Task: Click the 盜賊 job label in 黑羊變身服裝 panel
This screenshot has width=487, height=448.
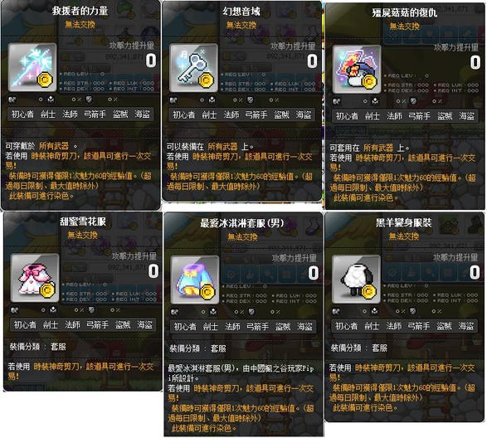Action: point(444,326)
